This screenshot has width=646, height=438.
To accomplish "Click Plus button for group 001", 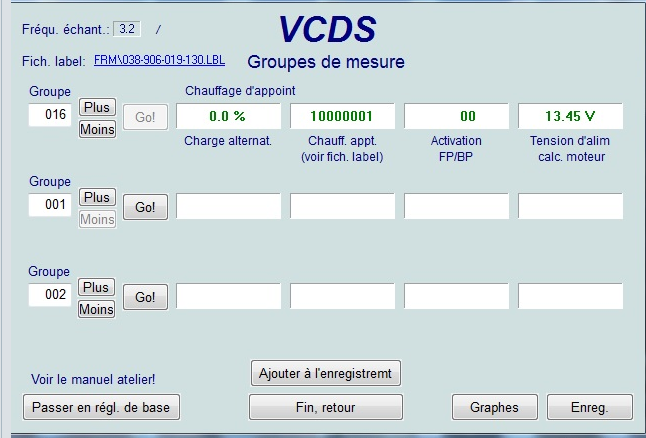I will click(x=97, y=197).
